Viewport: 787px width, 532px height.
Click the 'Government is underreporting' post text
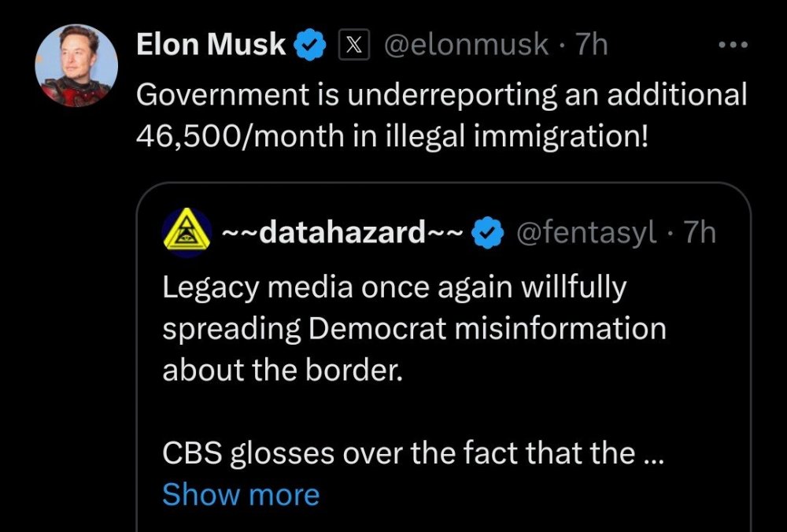click(441, 94)
